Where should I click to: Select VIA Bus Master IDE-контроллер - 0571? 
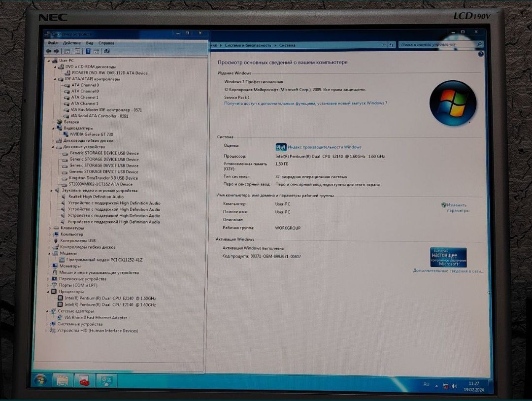[x=106, y=110]
